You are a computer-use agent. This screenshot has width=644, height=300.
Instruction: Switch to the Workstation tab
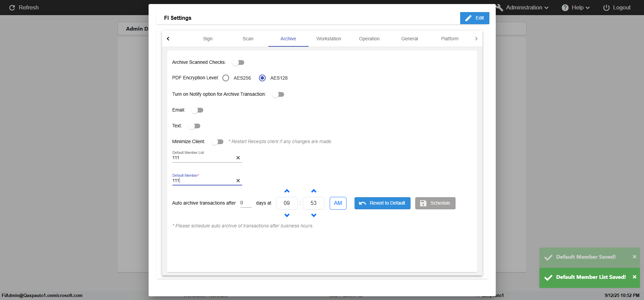pos(329,39)
